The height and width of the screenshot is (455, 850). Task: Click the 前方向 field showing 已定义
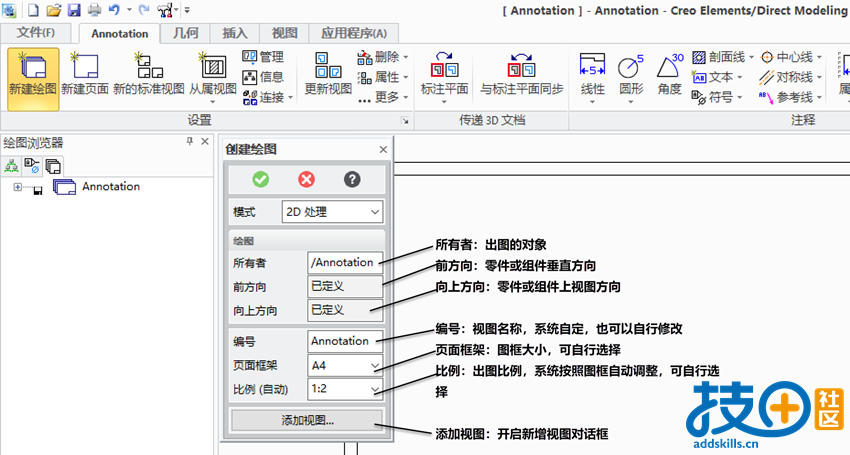345,286
